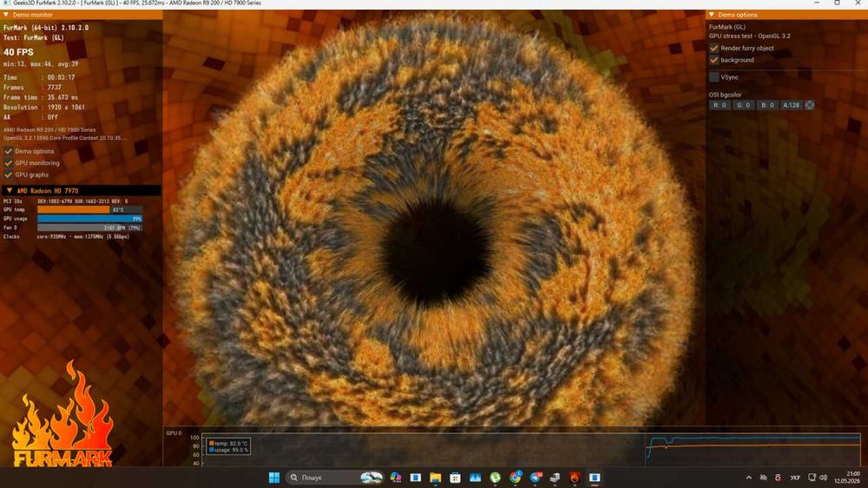Click the GPU 0 graph legend box

click(228, 446)
